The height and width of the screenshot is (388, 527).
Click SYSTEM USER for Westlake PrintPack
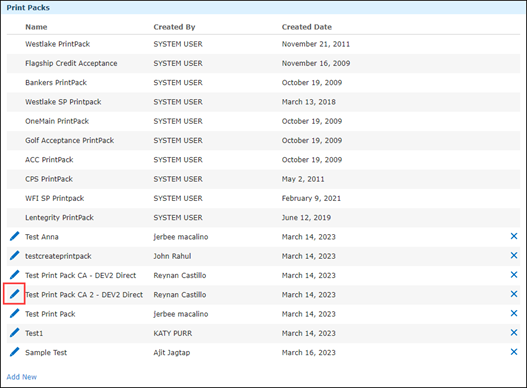(x=178, y=44)
